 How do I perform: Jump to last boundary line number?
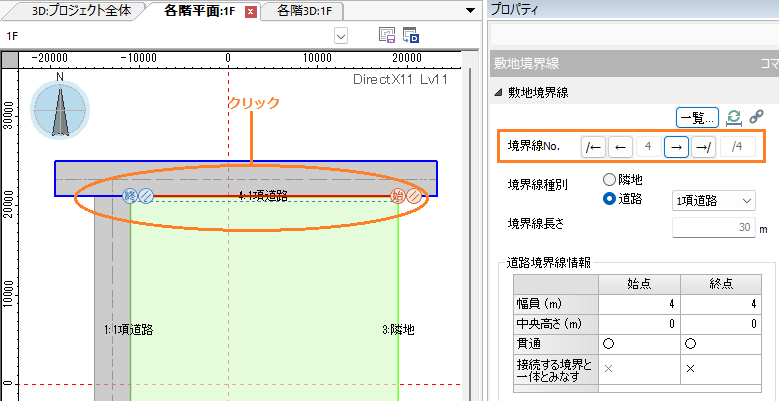pyautogui.click(x=703, y=147)
